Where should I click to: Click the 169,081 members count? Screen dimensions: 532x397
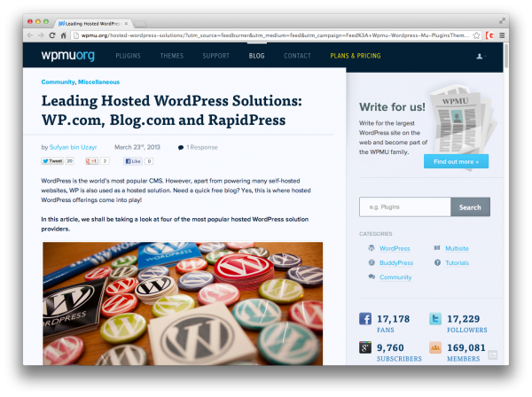tap(466, 348)
